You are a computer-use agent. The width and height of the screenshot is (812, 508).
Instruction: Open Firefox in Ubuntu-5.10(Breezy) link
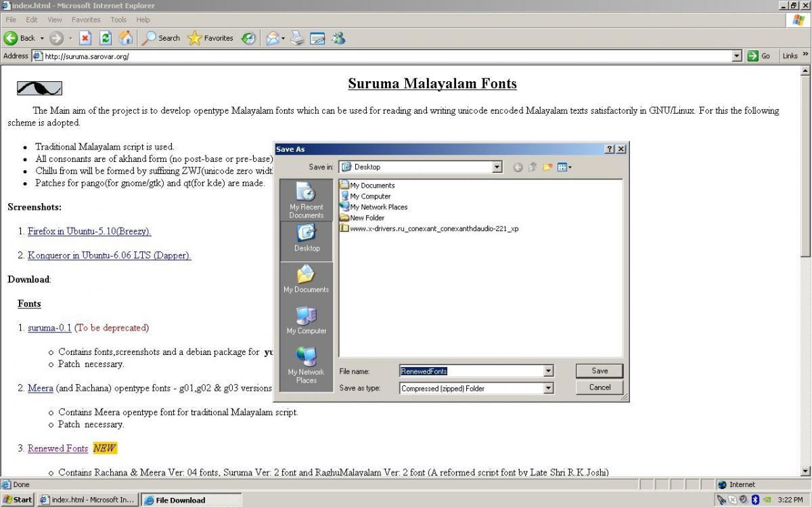click(x=89, y=231)
